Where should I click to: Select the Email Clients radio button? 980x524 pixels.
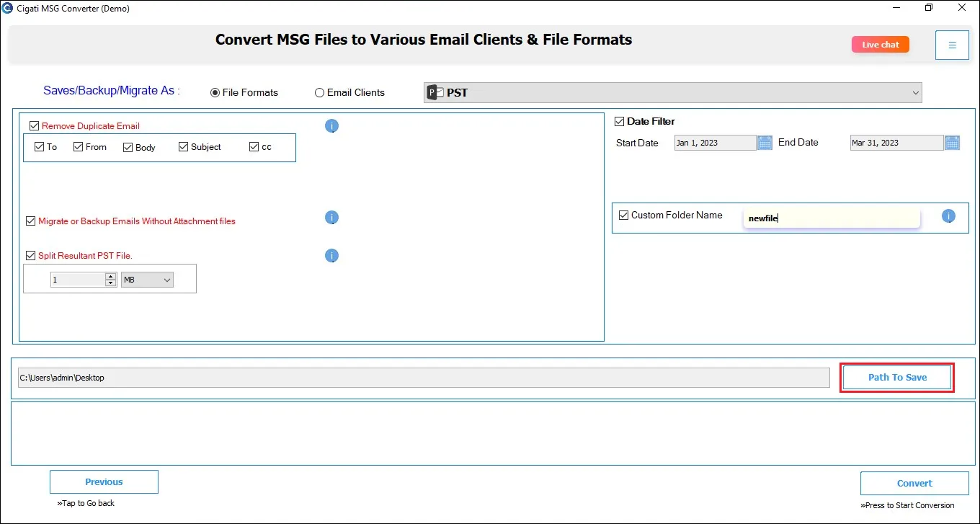(x=319, y=92)
